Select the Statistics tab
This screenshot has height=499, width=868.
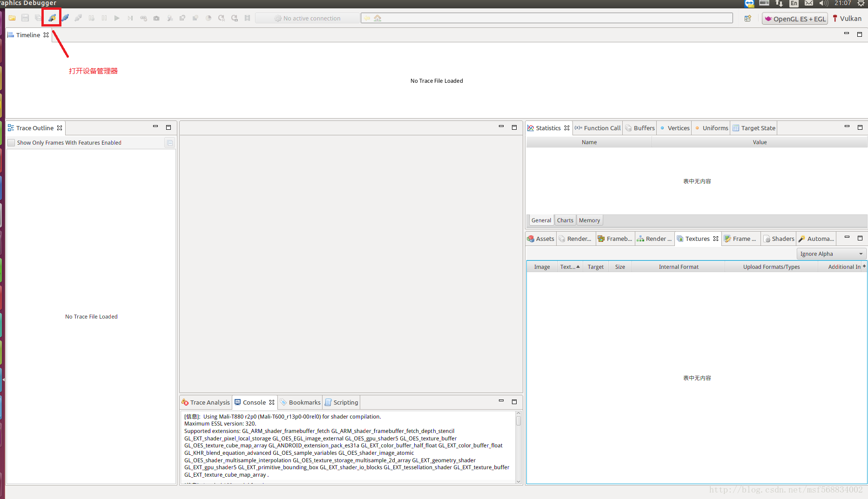pyautogui.click(x=548, y=128)
